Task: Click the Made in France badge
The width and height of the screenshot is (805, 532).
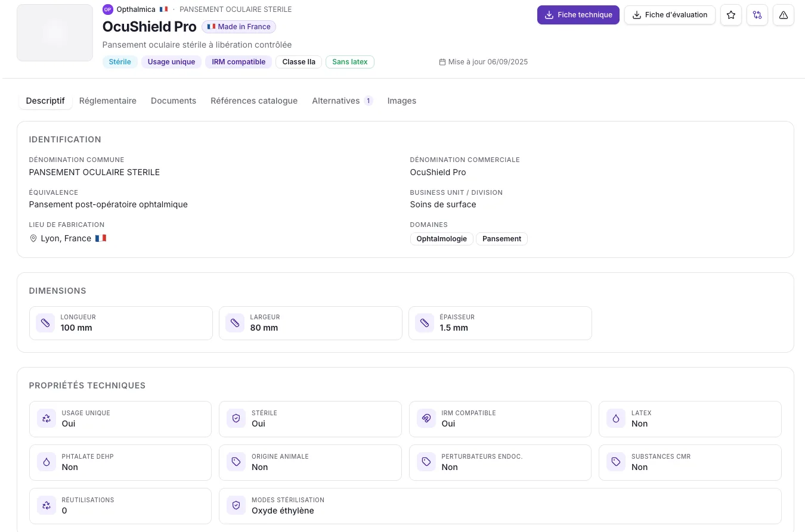Action: tap(239, 27)
